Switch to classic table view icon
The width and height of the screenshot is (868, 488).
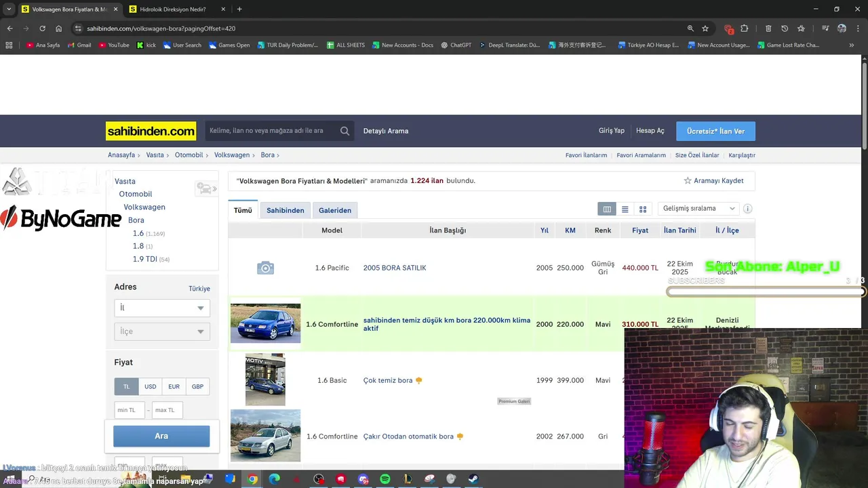[607, 209]
